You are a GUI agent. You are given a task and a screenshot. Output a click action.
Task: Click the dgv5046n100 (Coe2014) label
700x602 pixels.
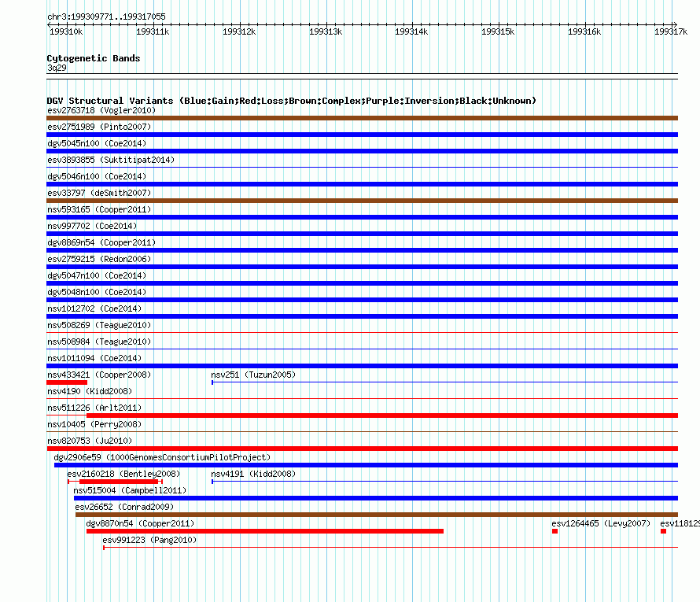pos(97,176)
